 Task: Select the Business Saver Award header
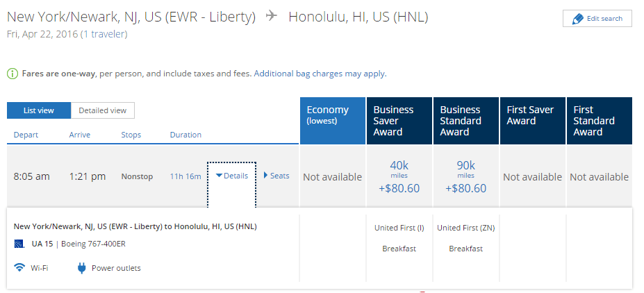(399, 121)
